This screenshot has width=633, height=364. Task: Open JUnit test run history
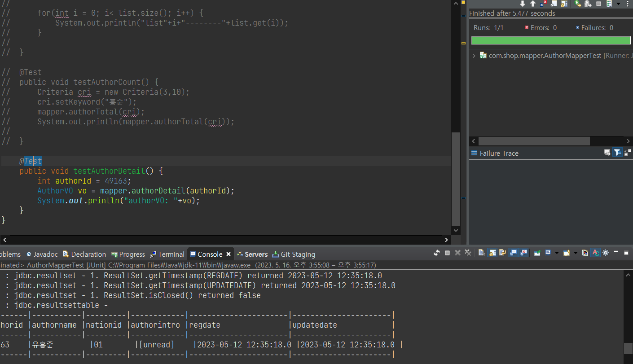click(609, 4)
